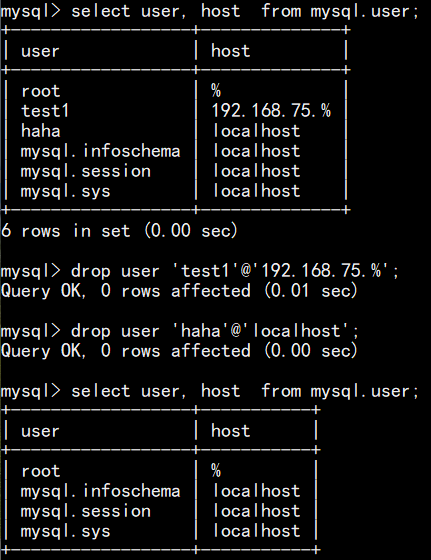Click "localhost" beside mysql.sys in first table
The height and width of the screenshot is (560, 431).
256,191
